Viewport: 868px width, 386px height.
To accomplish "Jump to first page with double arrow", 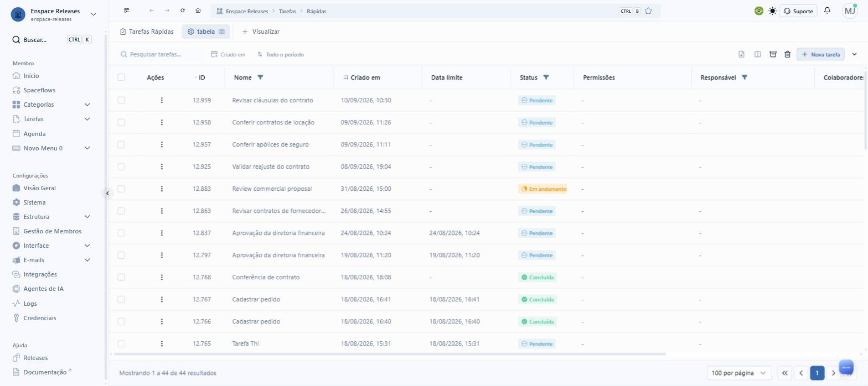I will point(785,373).
